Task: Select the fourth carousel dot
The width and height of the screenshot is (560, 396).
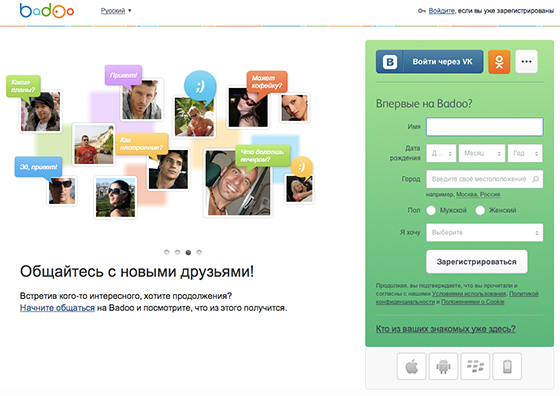Action: click(199, 252)
